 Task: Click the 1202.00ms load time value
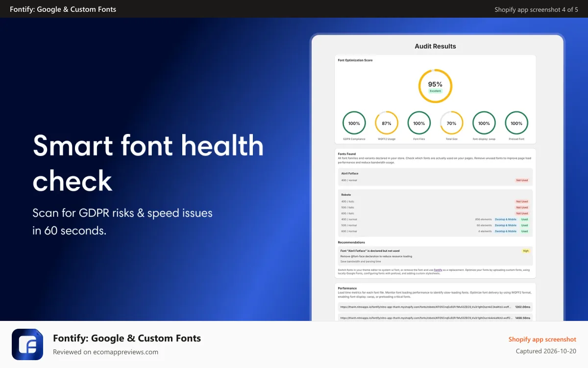coord(523,307)
